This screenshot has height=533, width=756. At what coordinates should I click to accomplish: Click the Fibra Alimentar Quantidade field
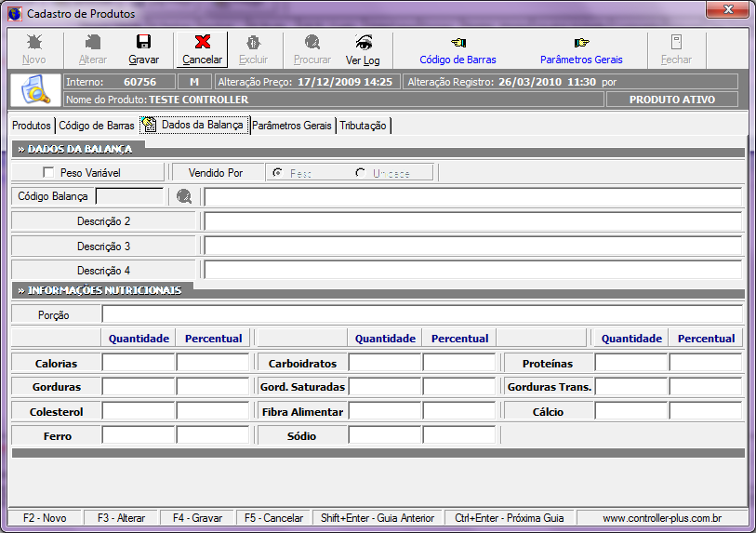coord(385,410)
